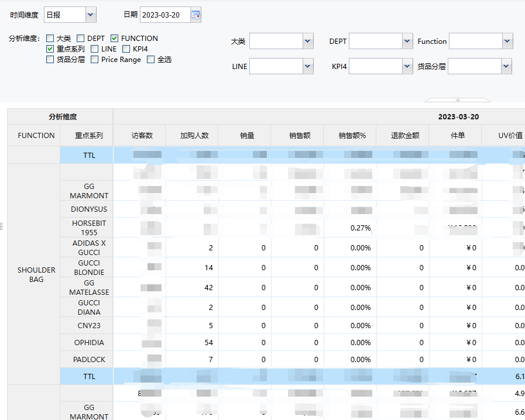
Task: Check the 货品分层 dimension checkbox
Action: click(x=50, y=60)
